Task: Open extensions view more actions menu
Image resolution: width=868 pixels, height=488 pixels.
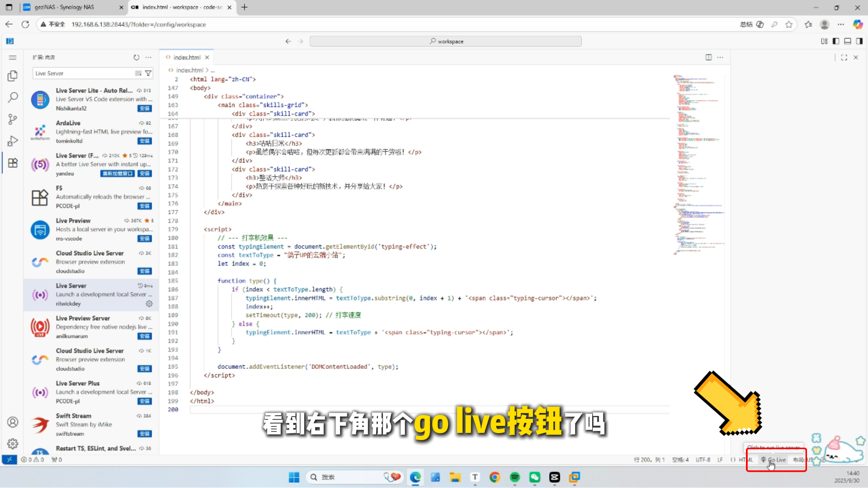Action: tap(148, 57)
